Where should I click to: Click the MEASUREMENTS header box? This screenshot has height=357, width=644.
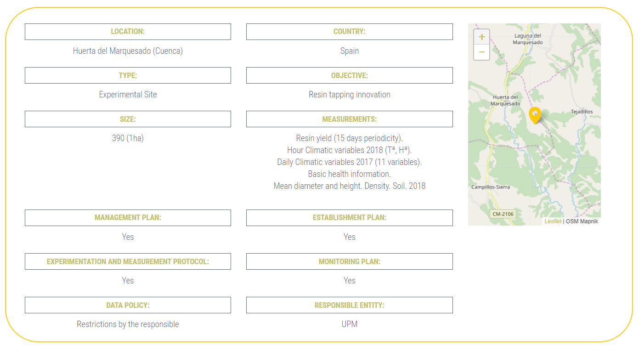point(350,119)
